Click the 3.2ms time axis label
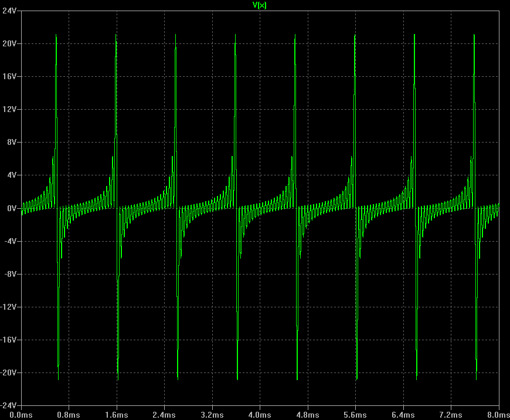 212,415
